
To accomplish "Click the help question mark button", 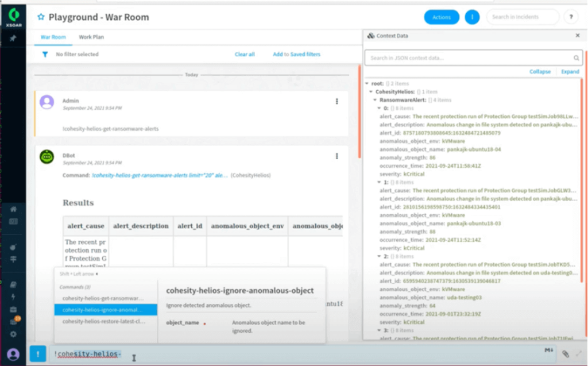I will tap(571, 17).
